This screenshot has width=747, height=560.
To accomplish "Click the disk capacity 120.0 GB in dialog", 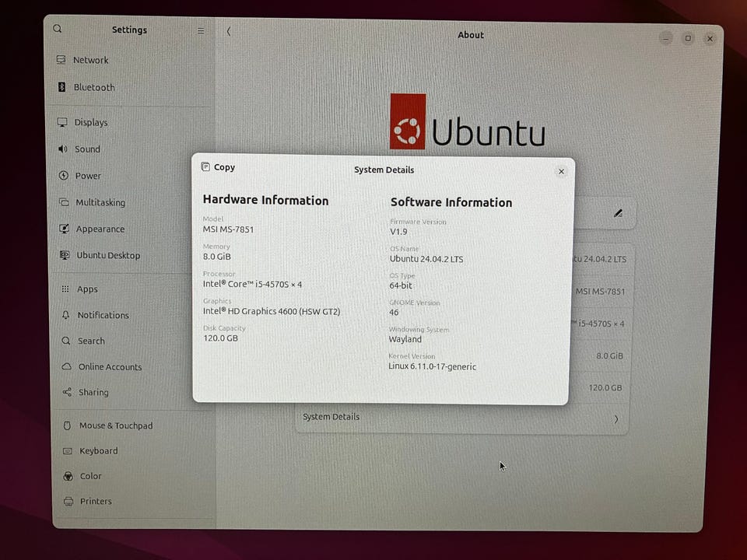I will [x=220, y=338].
